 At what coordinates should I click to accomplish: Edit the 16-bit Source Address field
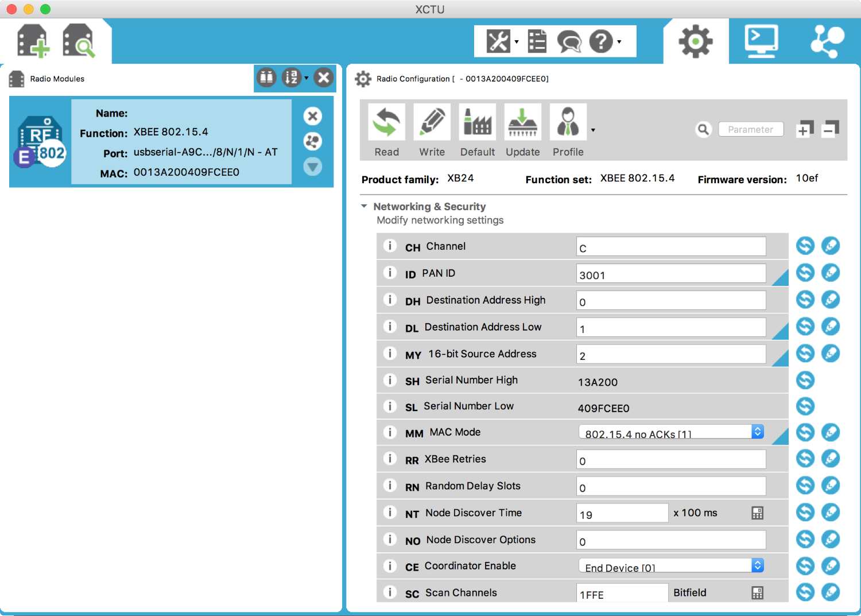click(671, 354)
